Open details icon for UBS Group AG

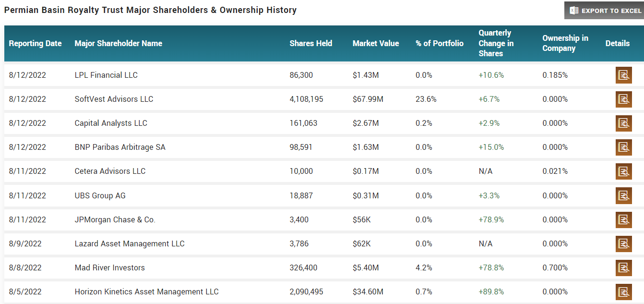click(x=623, y=195)
